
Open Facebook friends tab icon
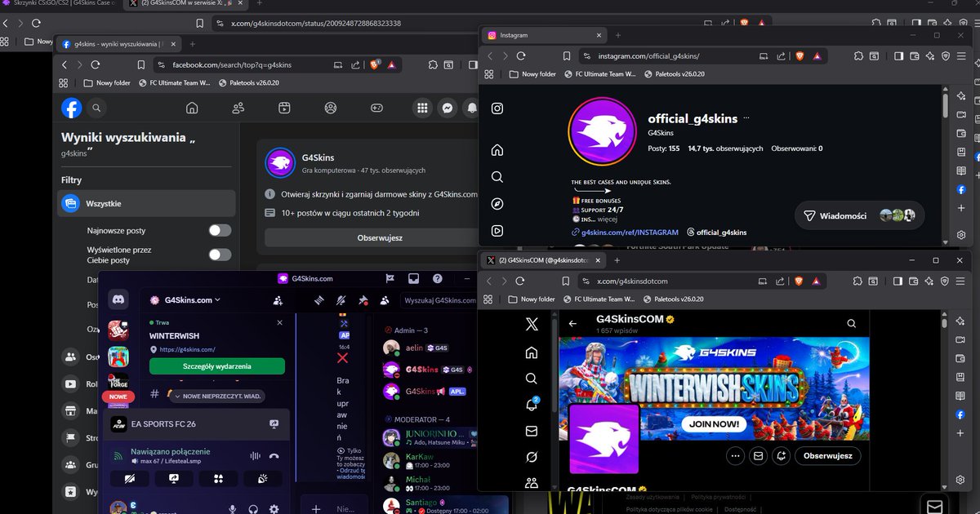point(238,108)
